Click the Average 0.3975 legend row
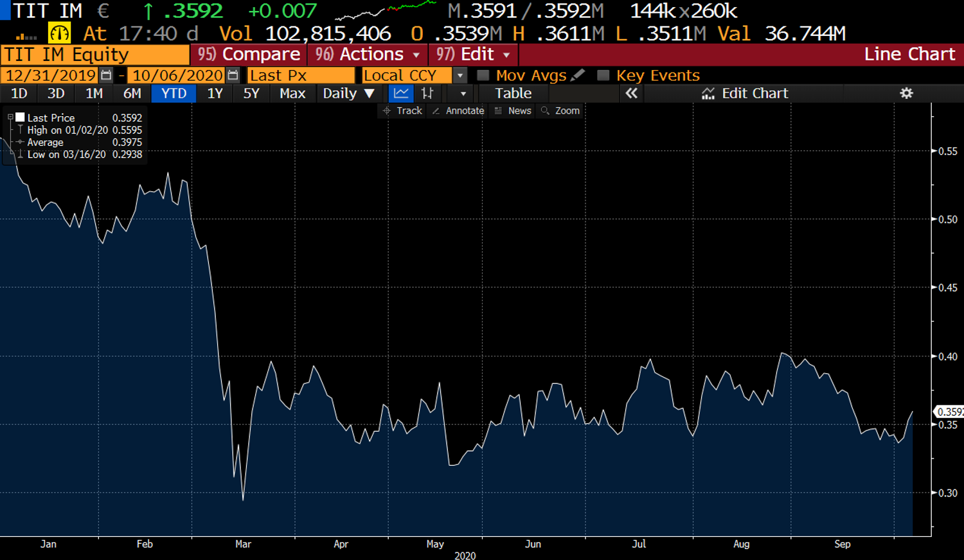Image resolution: width=964 pixels, height=560 pixels. (x=80, y=142)
